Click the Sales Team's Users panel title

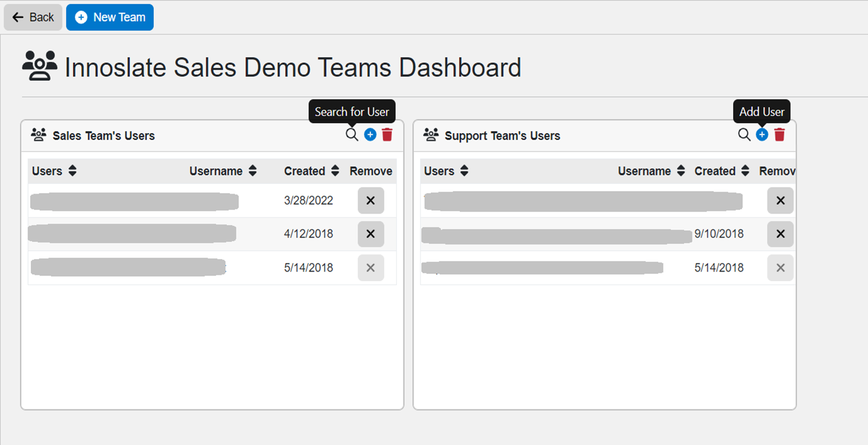click(104, 136)
